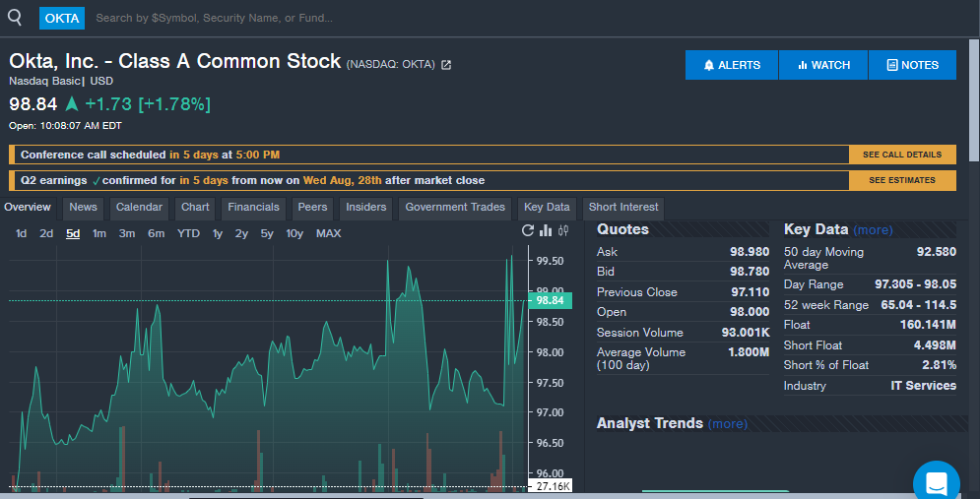Click the Open value 98.000
This screenshot has height=499, width=980.
click(750, 312)
